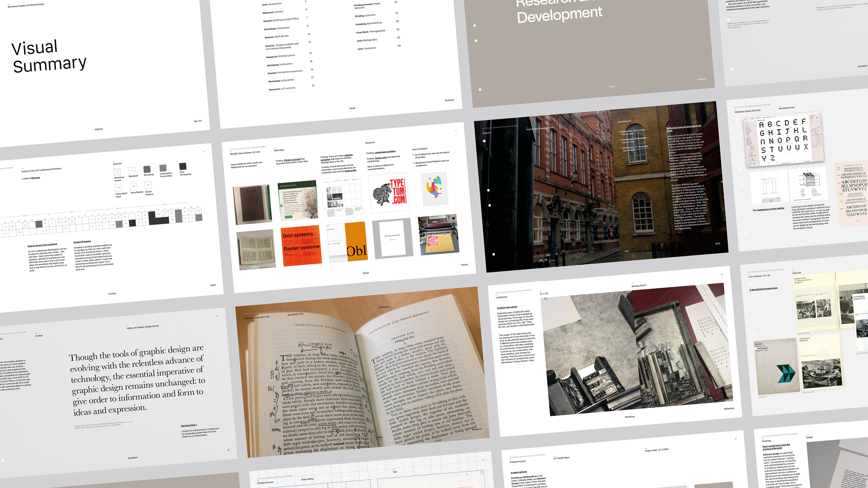
Task: Click 'Reflection from my first visit' heading
Action: click(684, 128)
